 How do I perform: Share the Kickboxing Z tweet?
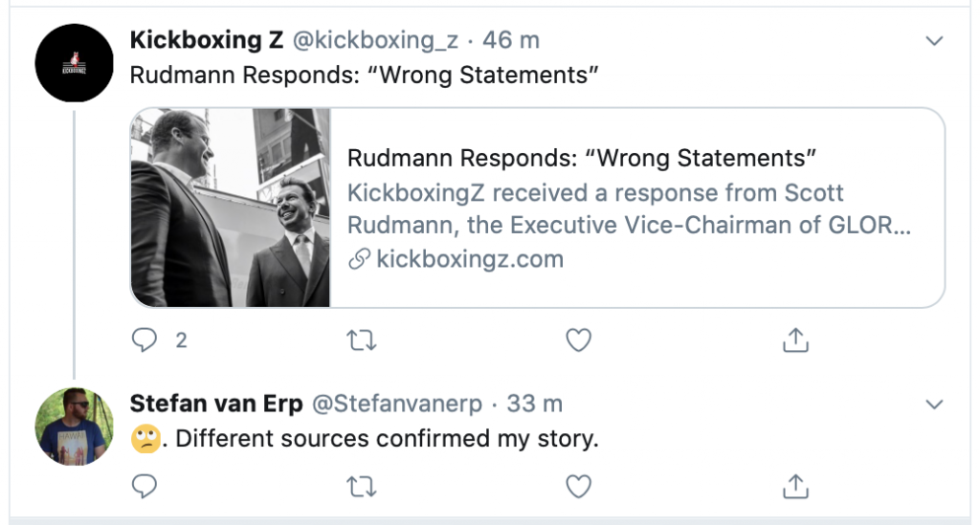[795, 339]
